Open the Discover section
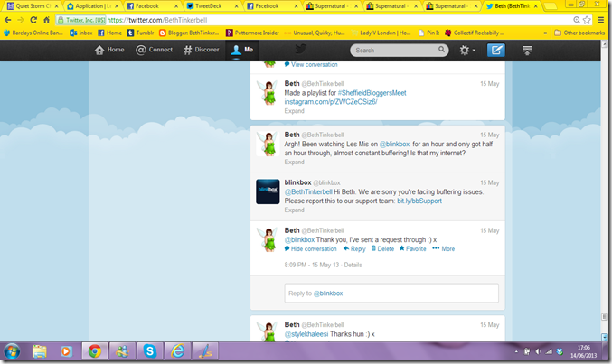The width and height of the screenshot is (612, 364). point(202,50)
